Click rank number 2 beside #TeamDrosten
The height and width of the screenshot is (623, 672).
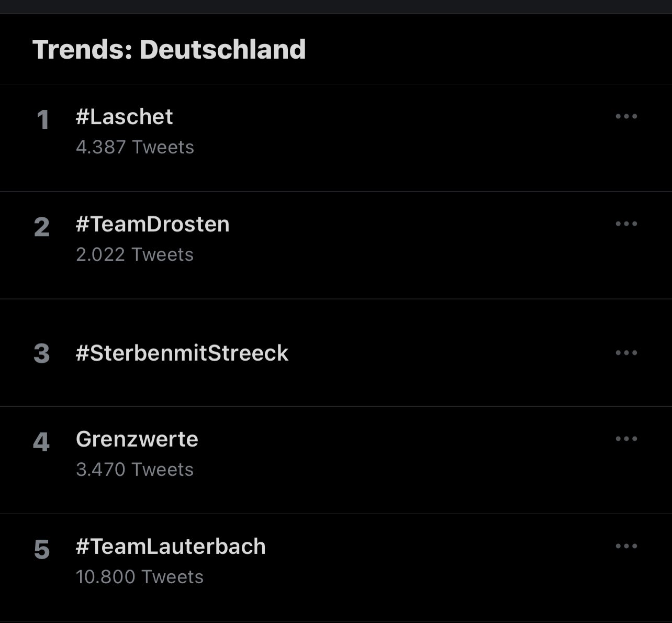[x=42, y=227]
